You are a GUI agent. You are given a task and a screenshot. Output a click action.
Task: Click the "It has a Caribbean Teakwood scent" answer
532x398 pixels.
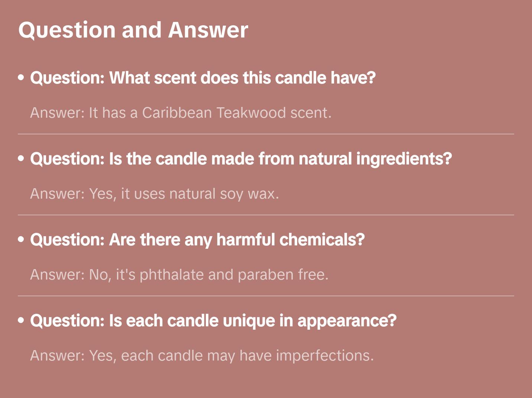pos(181,113)
